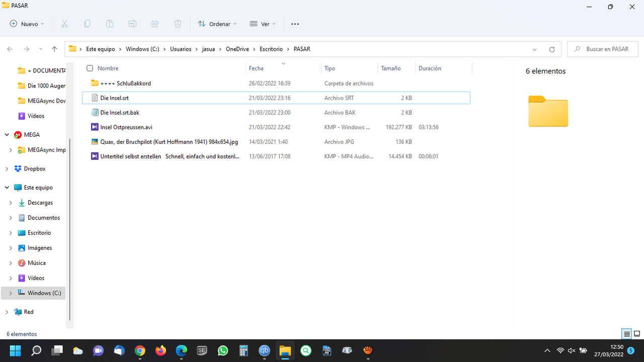The image size is (644, 362).
Task: Click the Share icon in toolbar
Action: [155, 24]
